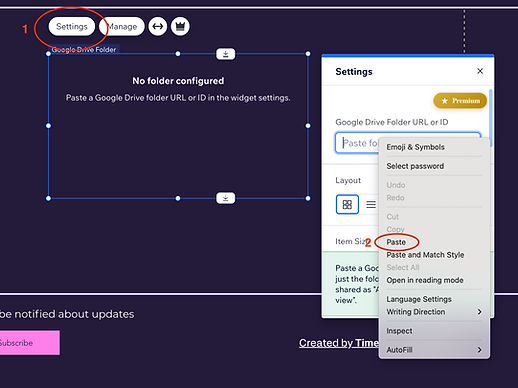Focus the Google Drive Folder URL field

tap(408, 143)
